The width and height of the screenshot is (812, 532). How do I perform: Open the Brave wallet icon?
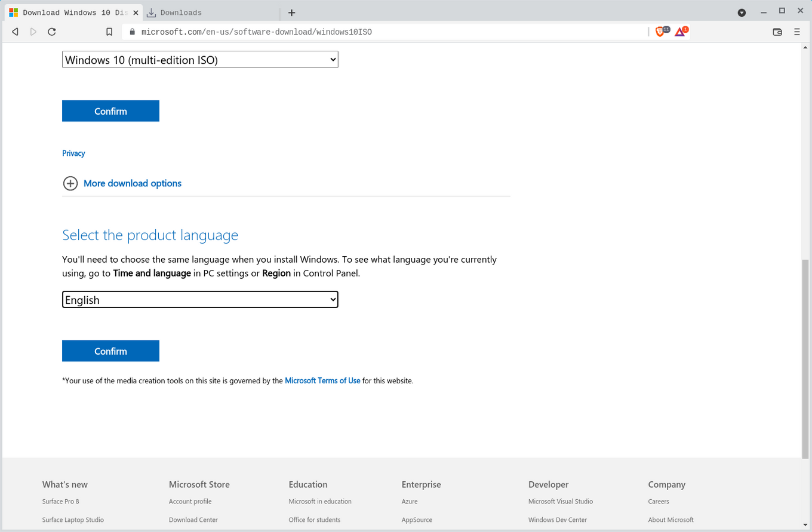click(777, 32)
